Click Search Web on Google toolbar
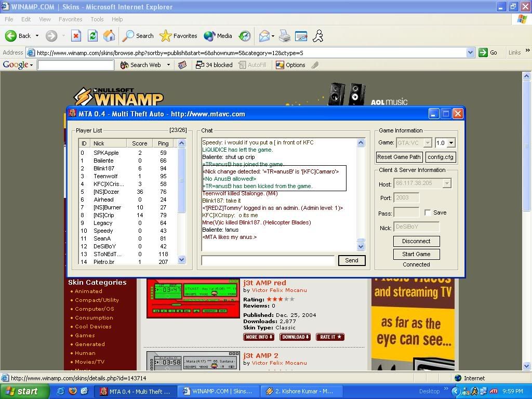This screenshot has height=399, width=532. pyautogui.click(x=141, y=65)
